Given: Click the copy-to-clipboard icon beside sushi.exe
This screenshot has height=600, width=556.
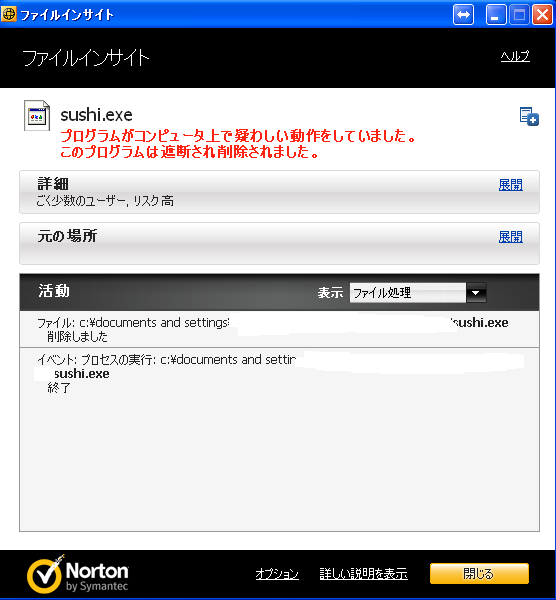Looking at the screenshot, I should pos(529,116).
